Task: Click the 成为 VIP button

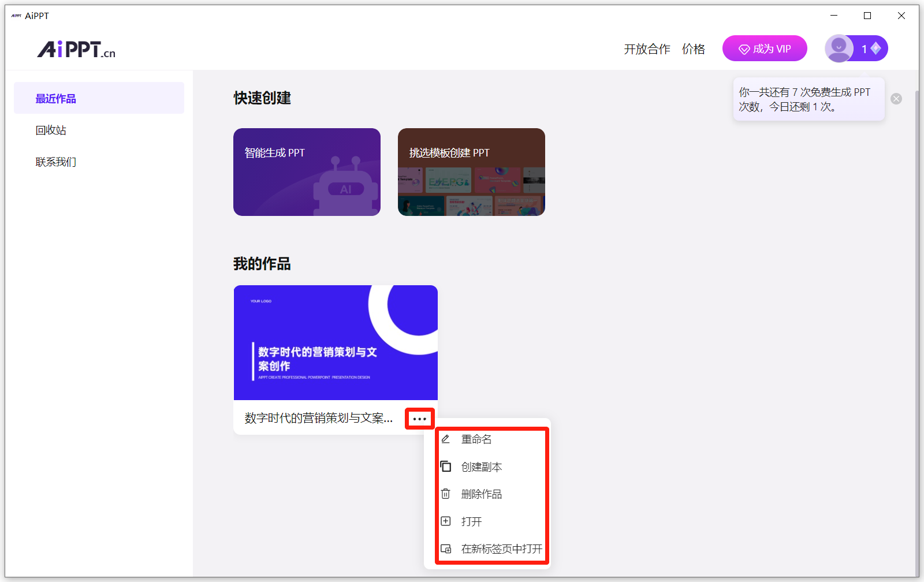Action: point(765,48)
